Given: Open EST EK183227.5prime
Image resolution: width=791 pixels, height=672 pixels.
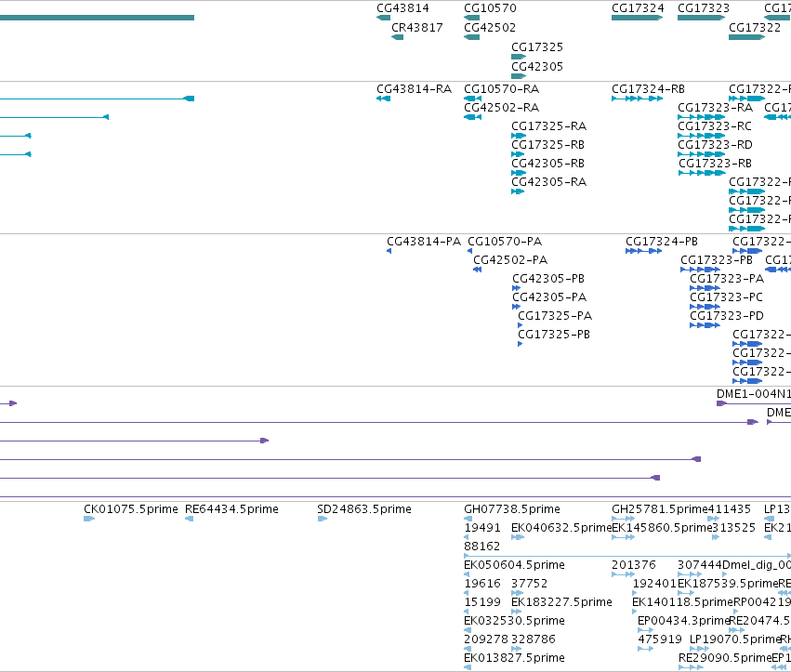Looking at the screenshot, I should click(561, 603).
